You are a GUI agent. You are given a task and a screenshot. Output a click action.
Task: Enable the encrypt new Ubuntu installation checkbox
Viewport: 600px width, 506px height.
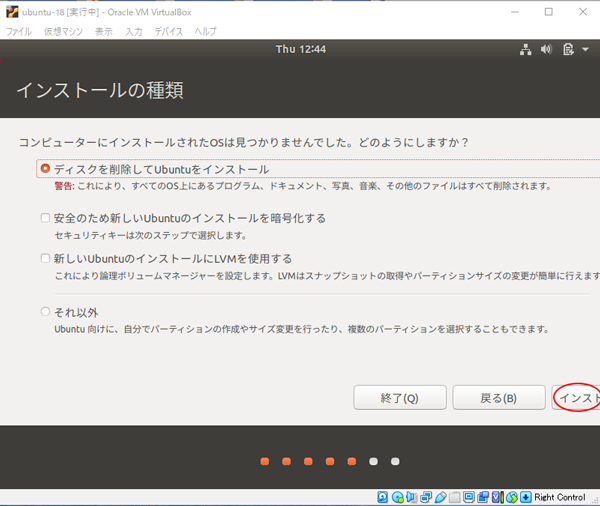pos(45,218)
